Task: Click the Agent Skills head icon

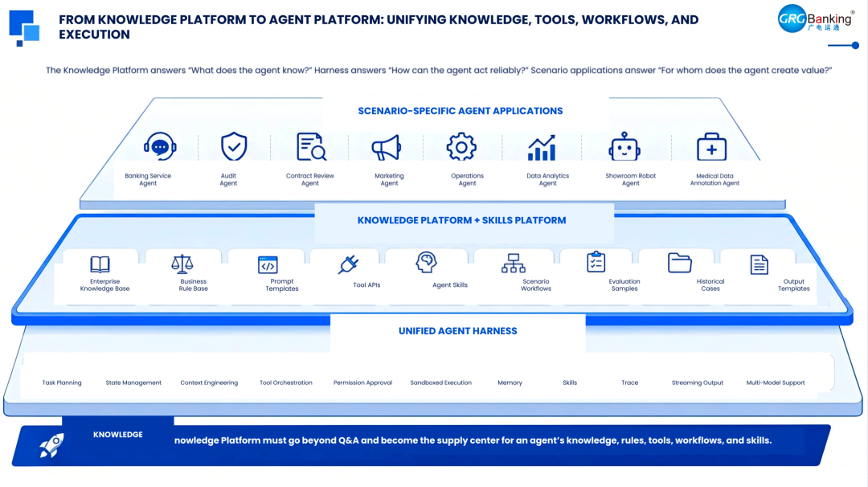Action: [426, 262]
